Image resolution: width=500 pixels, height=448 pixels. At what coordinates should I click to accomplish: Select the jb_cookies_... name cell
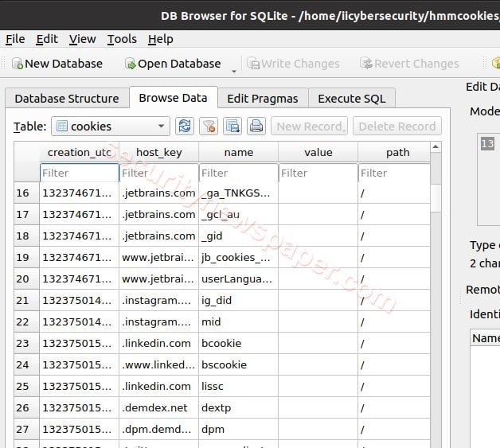pos(239,258)
